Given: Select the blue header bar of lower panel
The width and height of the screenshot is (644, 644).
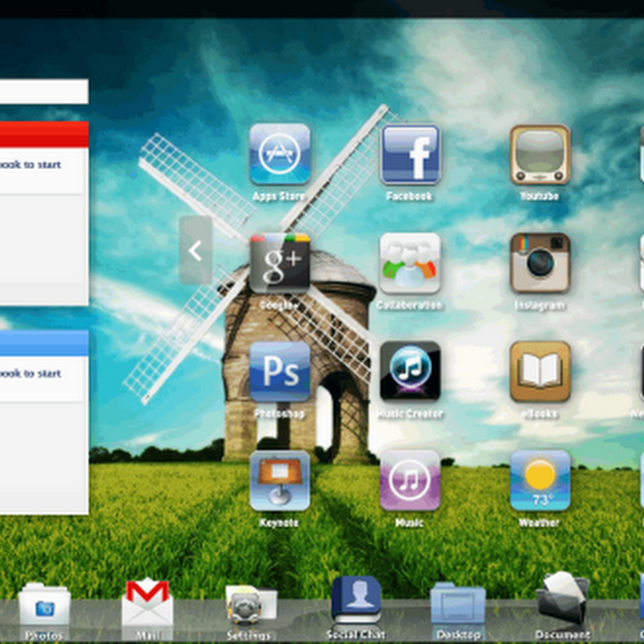Looking at the screenshot, I should point(44,343).
